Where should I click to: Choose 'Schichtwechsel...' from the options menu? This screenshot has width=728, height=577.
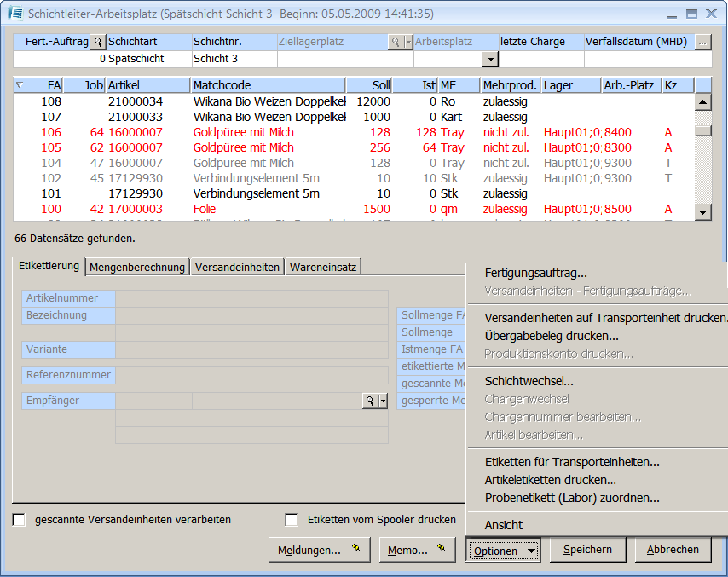529,381
